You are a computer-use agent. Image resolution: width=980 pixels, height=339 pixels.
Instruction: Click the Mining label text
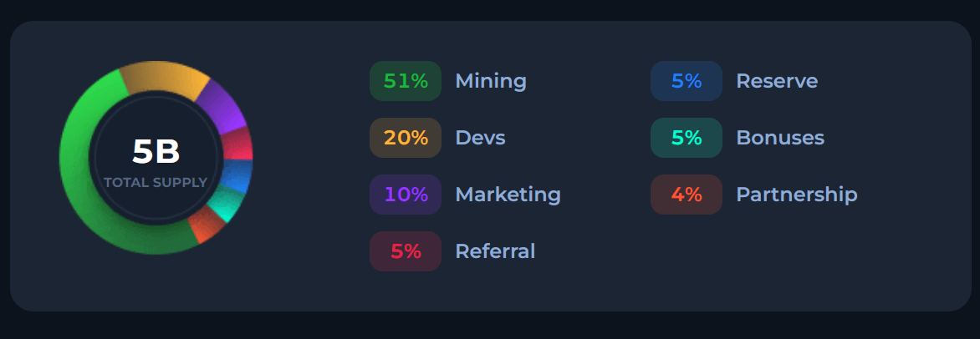tap(491, 82)
